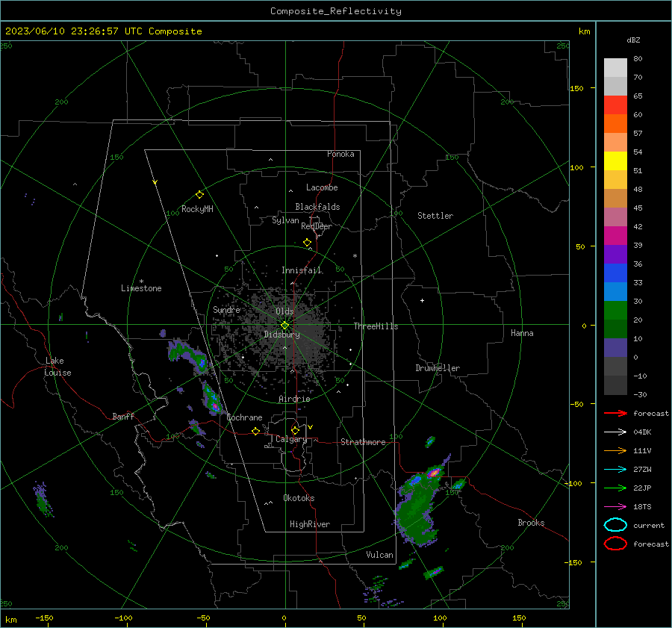
Task: Click the red forecast arrow in legend
Action: point(615,413)
